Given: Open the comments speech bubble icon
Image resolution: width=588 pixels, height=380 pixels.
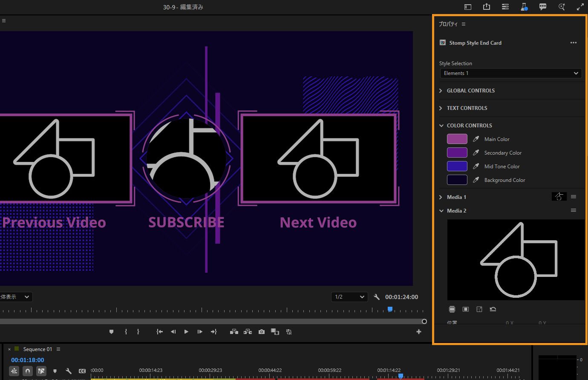Looking at the screenshot, I should 542,7.
